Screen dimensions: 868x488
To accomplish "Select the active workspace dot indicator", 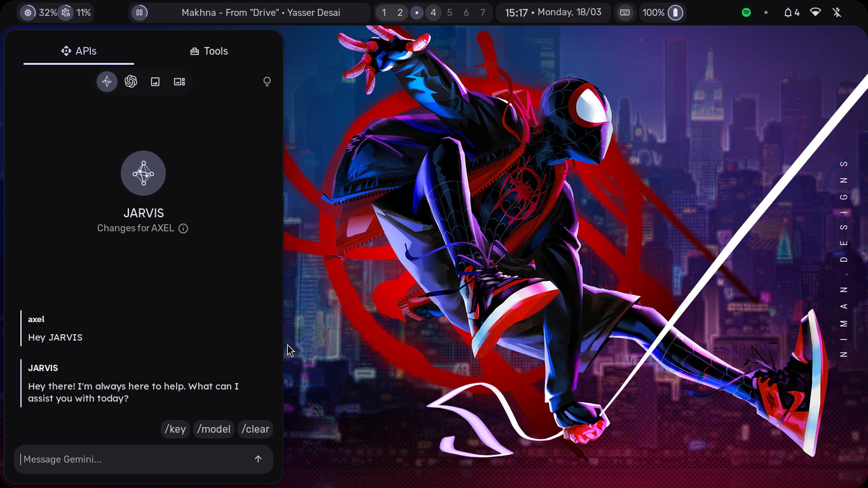I will point(417,13).
